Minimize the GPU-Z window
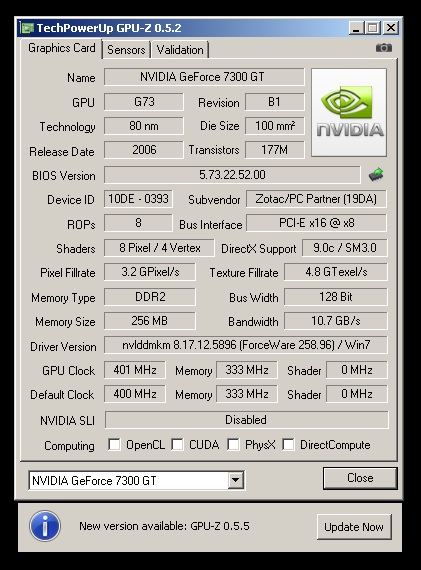The image size is (421, 570). point(356,28)
